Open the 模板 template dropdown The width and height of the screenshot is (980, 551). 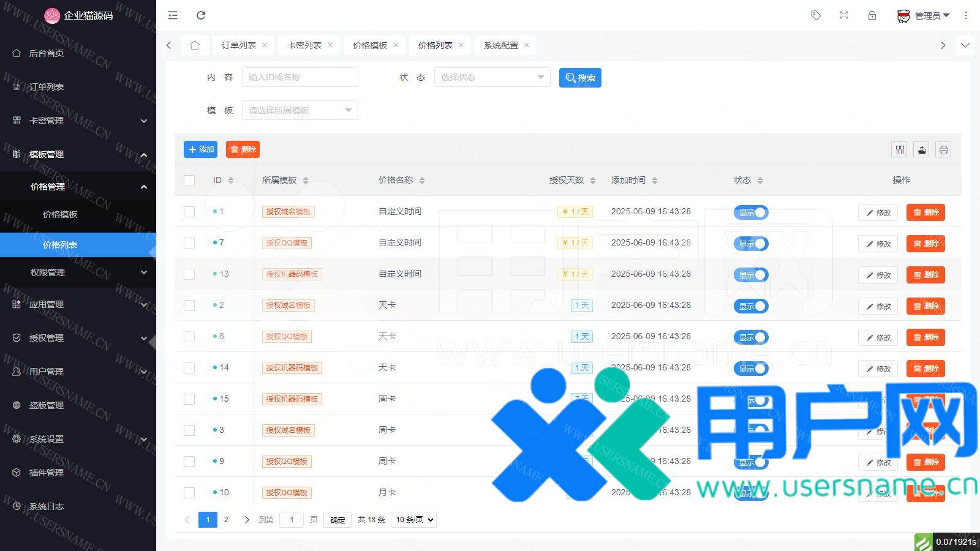(x=300, y=110)
